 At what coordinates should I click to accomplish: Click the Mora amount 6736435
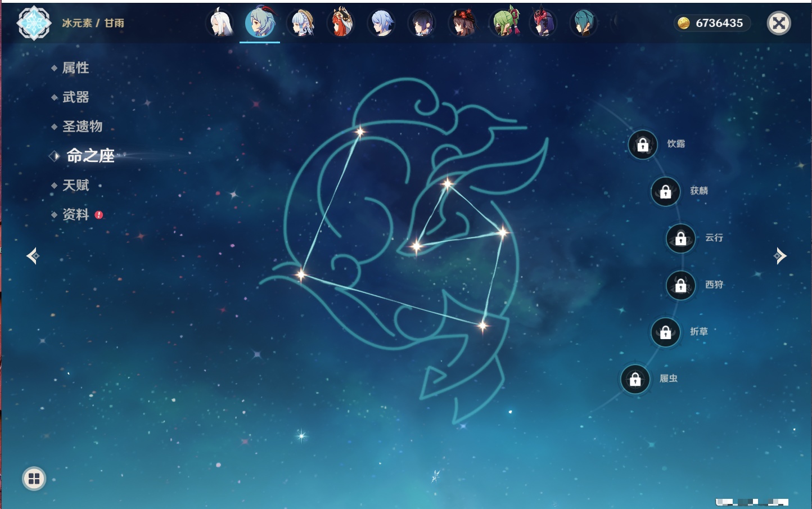tap(719, 23)
